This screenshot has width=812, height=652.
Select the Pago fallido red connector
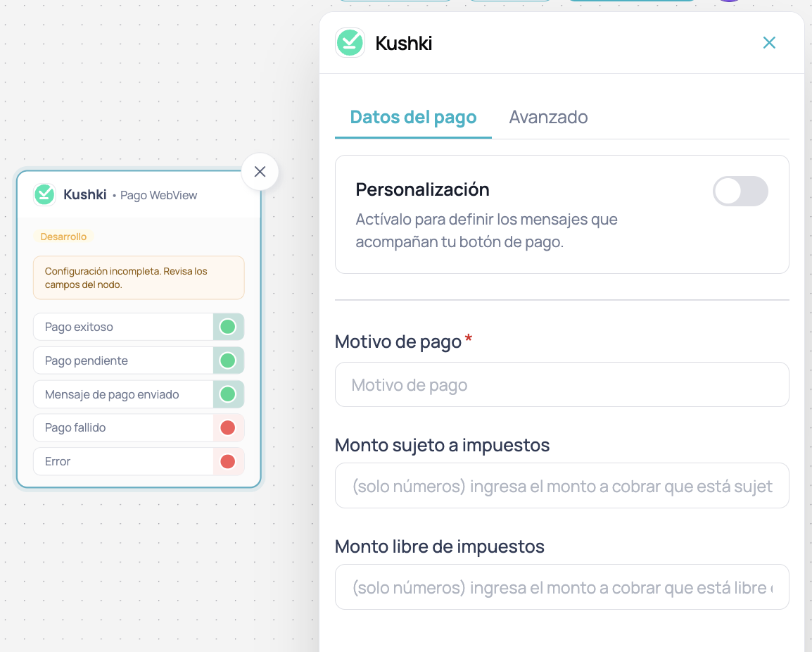228,427
